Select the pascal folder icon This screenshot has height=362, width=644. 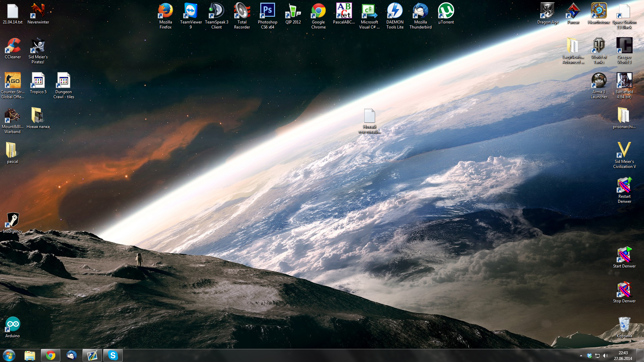click(x=13, y=153)
